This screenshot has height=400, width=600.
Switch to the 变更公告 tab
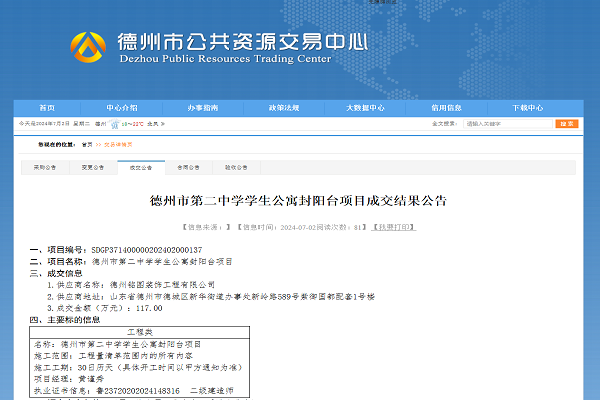(93, 168)
